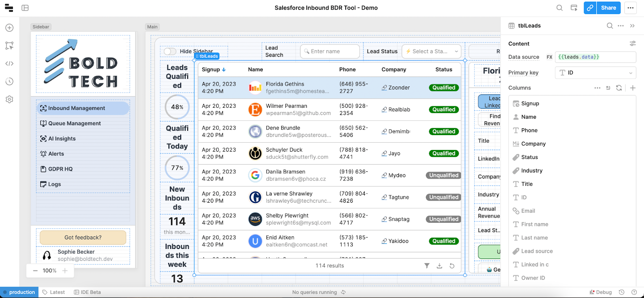Click the Name column header in table
644x298 pixels.
point(256,70)
